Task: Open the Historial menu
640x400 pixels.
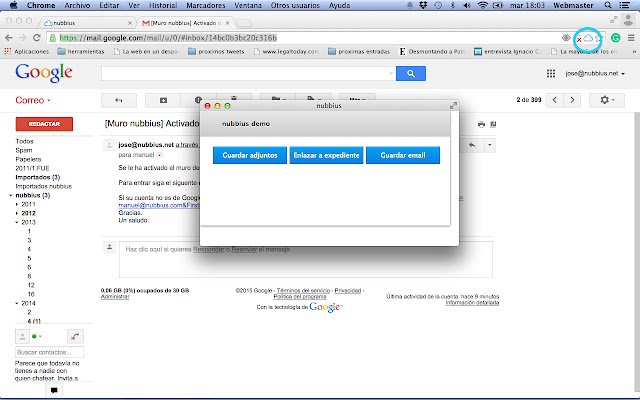Action: (162, 5)
